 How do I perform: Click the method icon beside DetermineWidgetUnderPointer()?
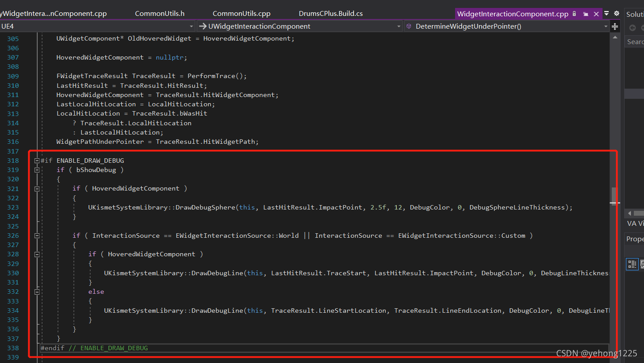click(408, 26)
